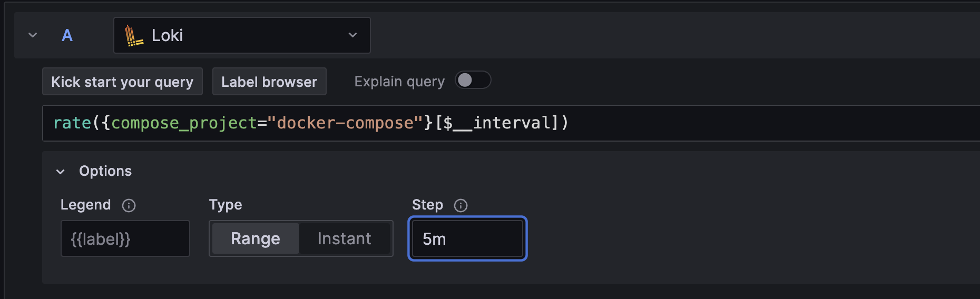Viewport: 980px width, 299px height.
Task: Open the Label browser
Action: 269,82
